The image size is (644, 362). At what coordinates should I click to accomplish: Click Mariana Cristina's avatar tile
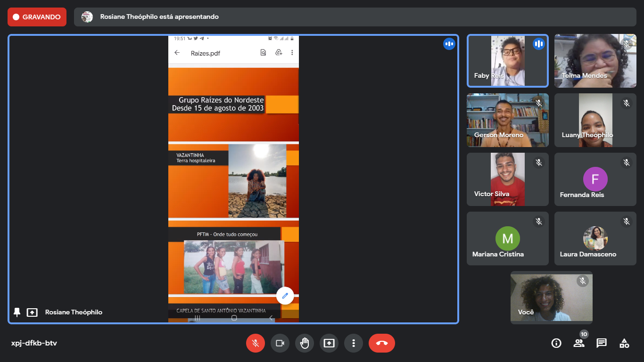(507, 239)
